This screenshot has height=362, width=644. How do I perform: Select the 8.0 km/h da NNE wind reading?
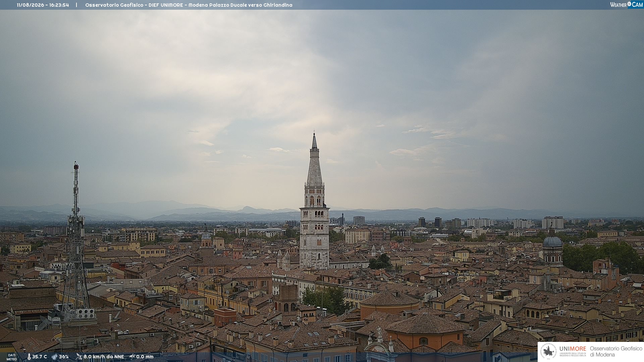104,357
